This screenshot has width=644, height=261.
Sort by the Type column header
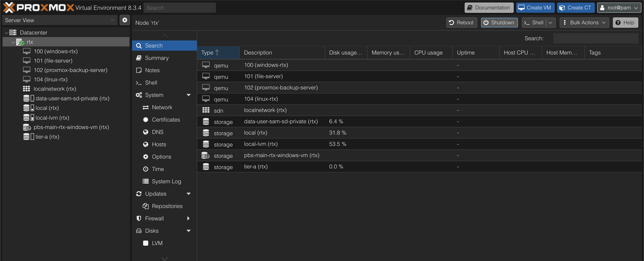[x=218, y=53]
